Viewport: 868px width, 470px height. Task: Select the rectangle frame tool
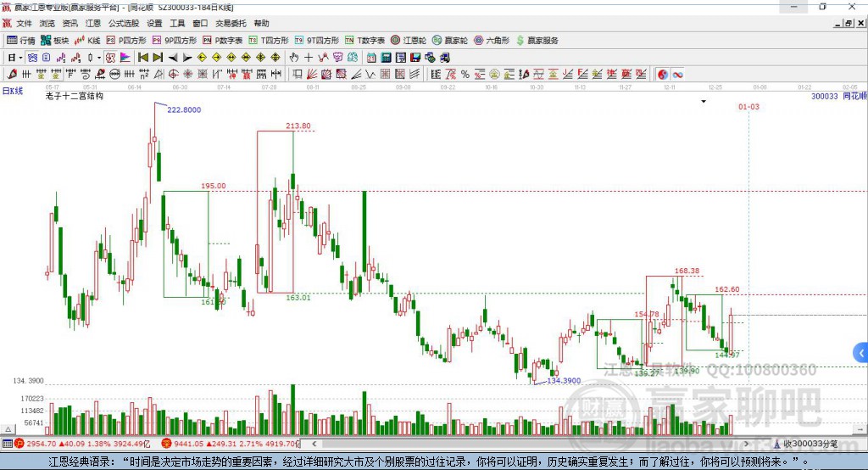(296, 75)
